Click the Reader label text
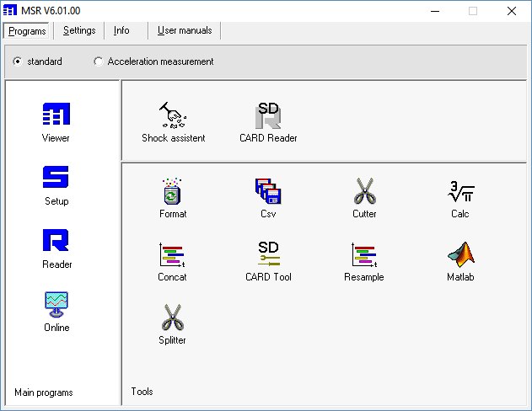This screenshot has width=532, height=411. click(x=57, y=264)
